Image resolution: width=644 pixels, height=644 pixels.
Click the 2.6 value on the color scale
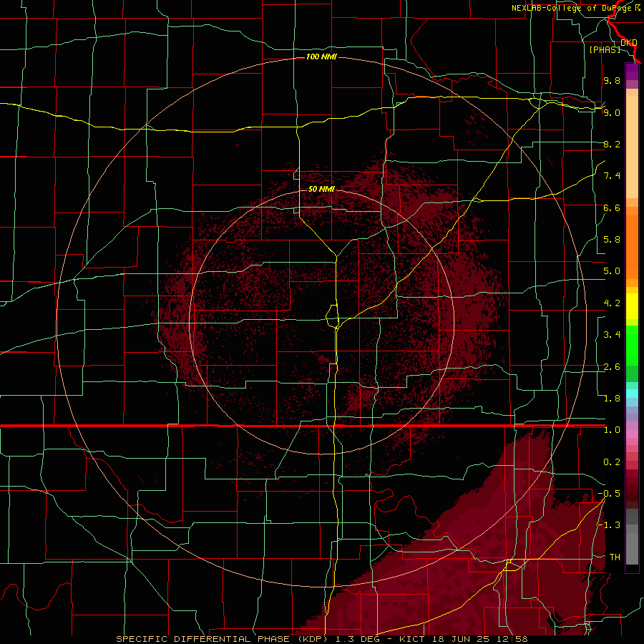pos(612,367)
